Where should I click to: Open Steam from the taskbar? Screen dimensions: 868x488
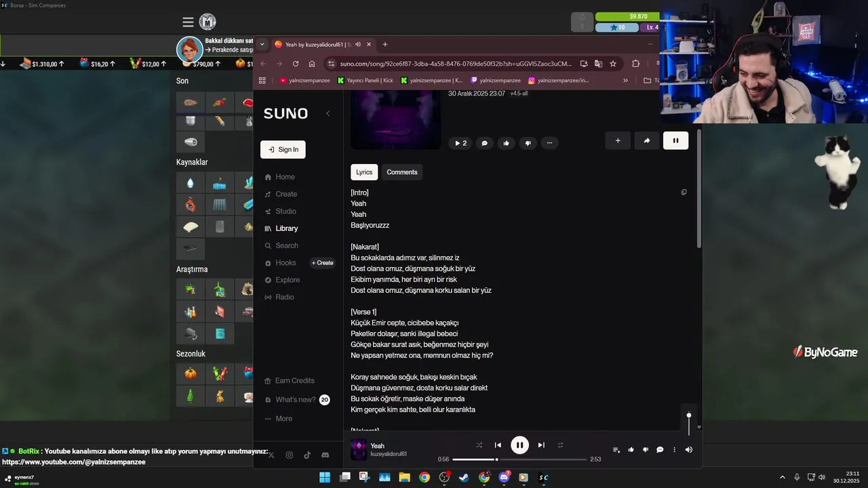tap(464, 477)
